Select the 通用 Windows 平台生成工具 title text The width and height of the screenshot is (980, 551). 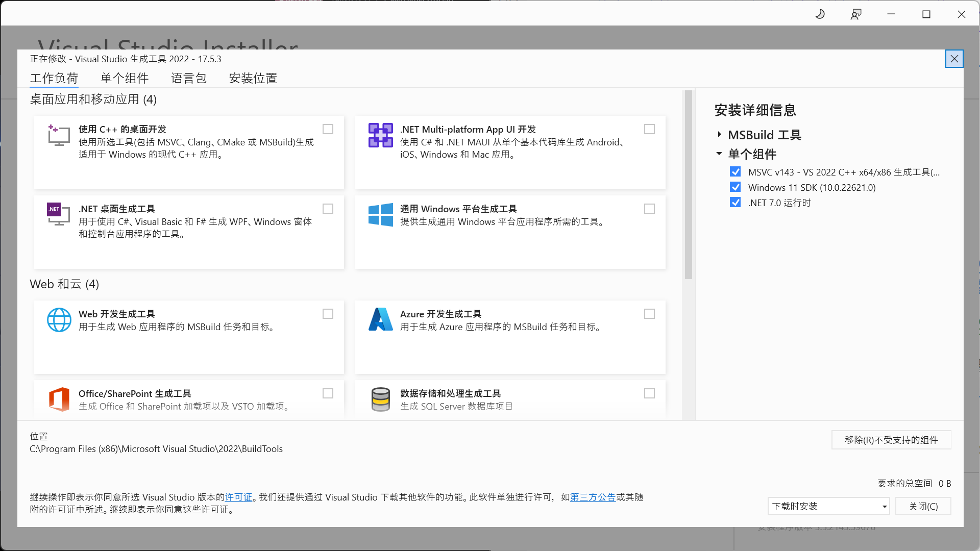point(458,209)
